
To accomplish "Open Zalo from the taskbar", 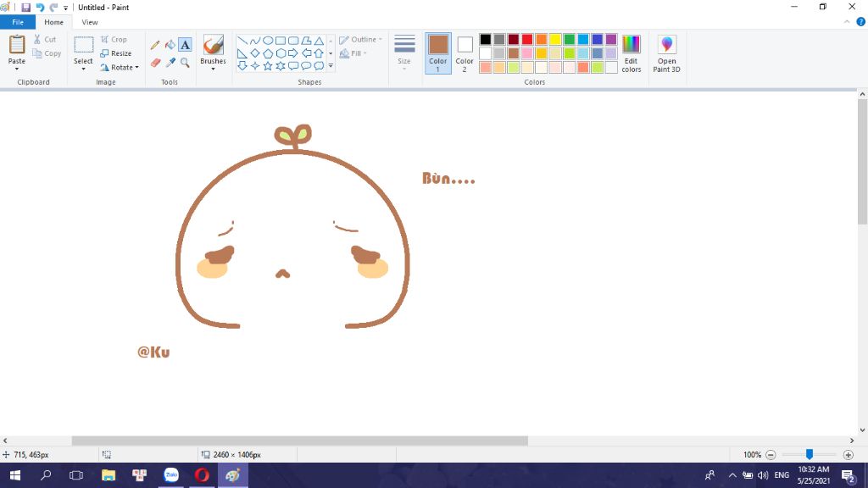I will (171, 475).
